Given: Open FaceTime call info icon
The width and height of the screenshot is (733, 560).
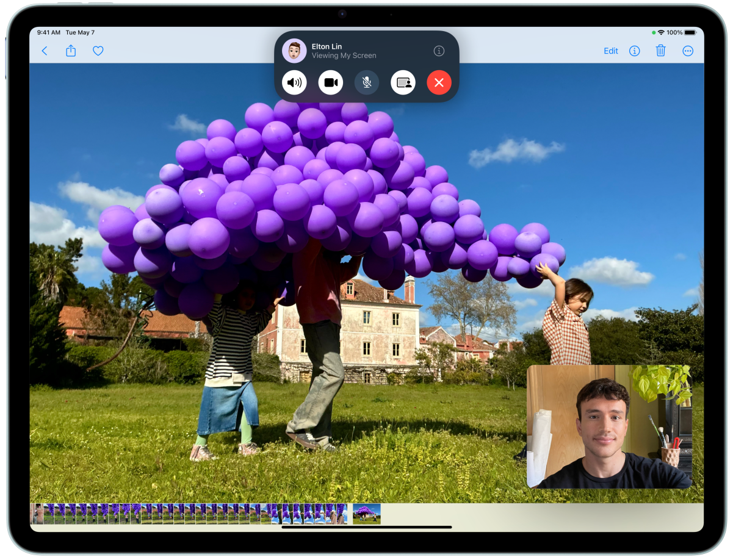Looking at the screenshot, I should coord(439,51).
